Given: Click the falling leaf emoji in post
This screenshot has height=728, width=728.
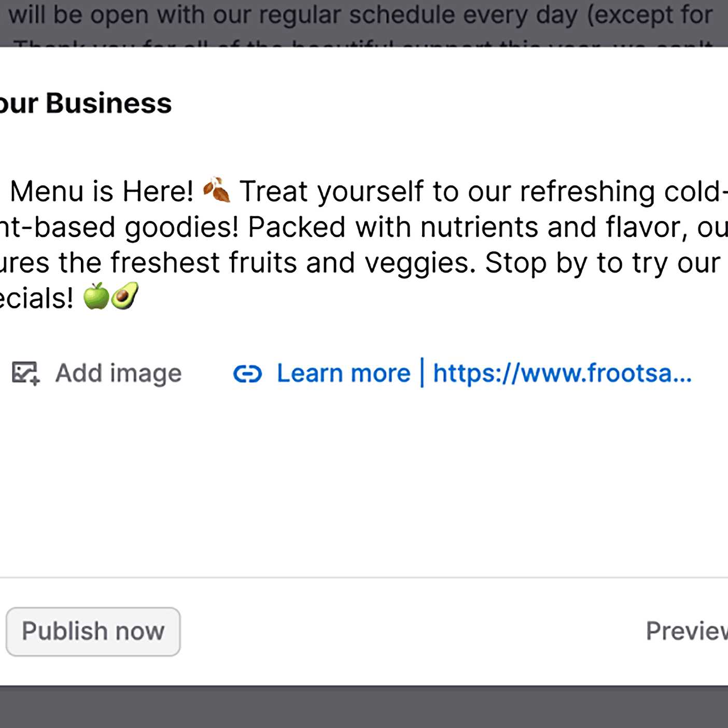Looking at the screenshot, I should [x=217, y=190].
